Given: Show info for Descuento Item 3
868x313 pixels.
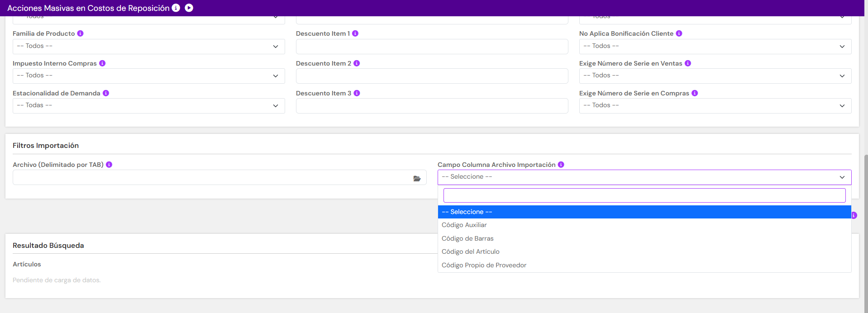Looking at the screenshot, I should pos(357,93).
